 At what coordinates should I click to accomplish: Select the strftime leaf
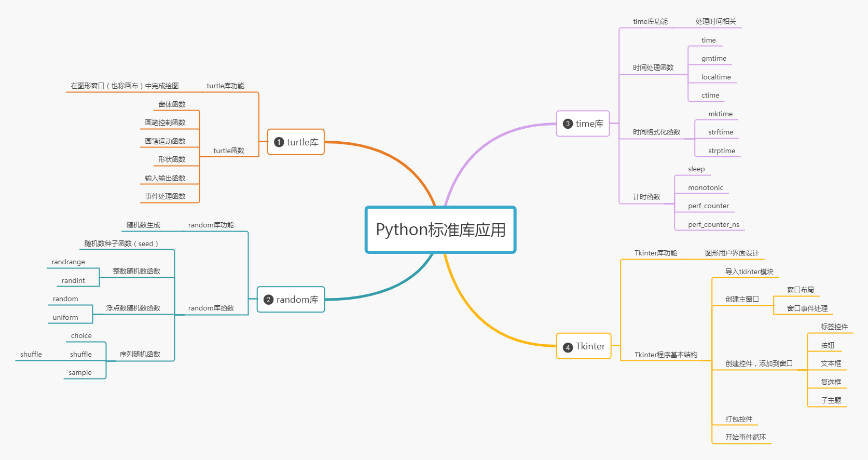(x=721, y=132)
